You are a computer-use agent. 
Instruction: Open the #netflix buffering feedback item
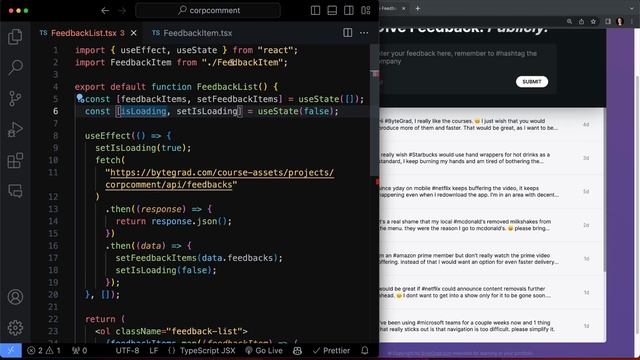point(491,191)
